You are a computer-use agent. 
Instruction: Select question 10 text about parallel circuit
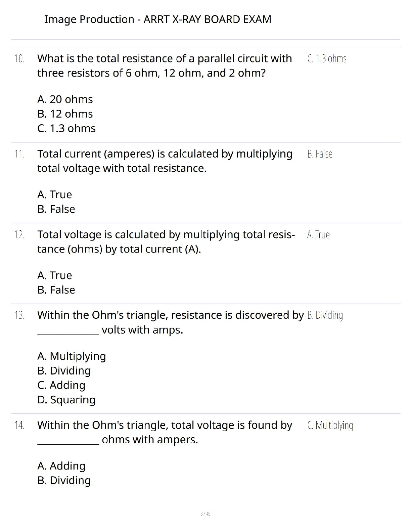[x=165, y=65]
